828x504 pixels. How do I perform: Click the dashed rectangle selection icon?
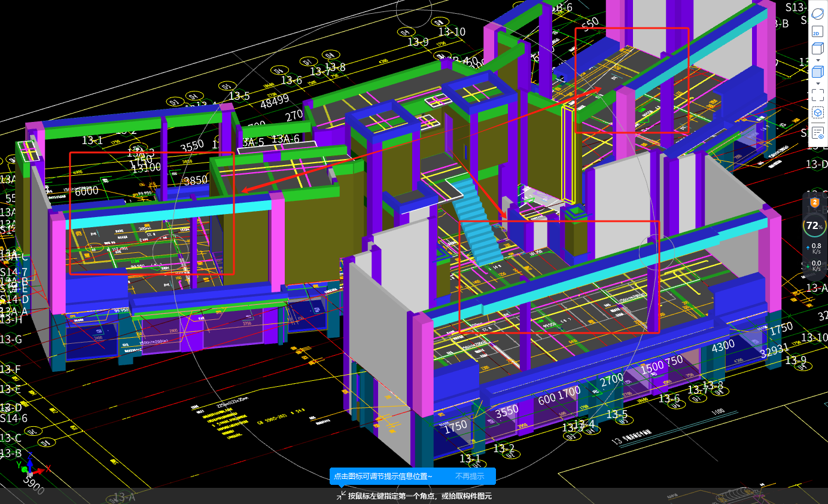coord(818,94)
